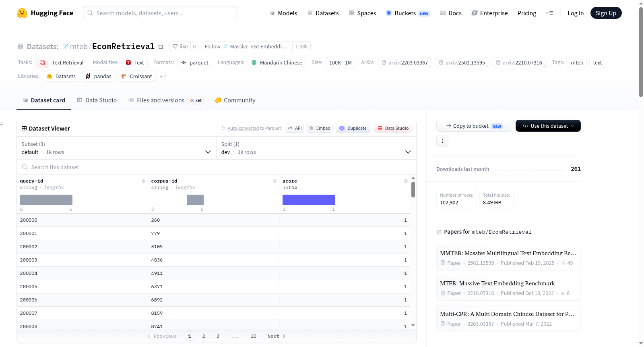Viewport: 644px width, 347px height.
Task: Go to Models in navigation
Action: [283, 13]
